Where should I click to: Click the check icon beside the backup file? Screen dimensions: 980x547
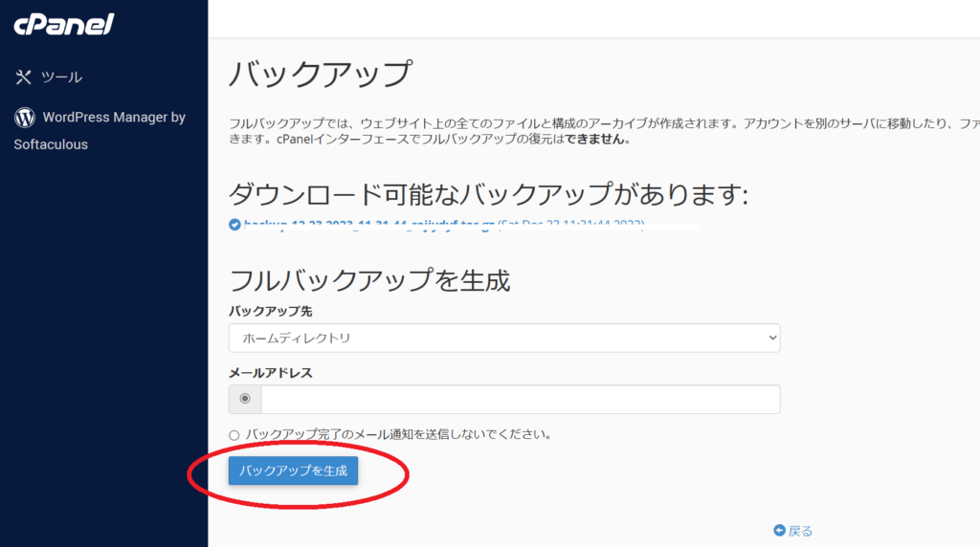coord(234,225)
